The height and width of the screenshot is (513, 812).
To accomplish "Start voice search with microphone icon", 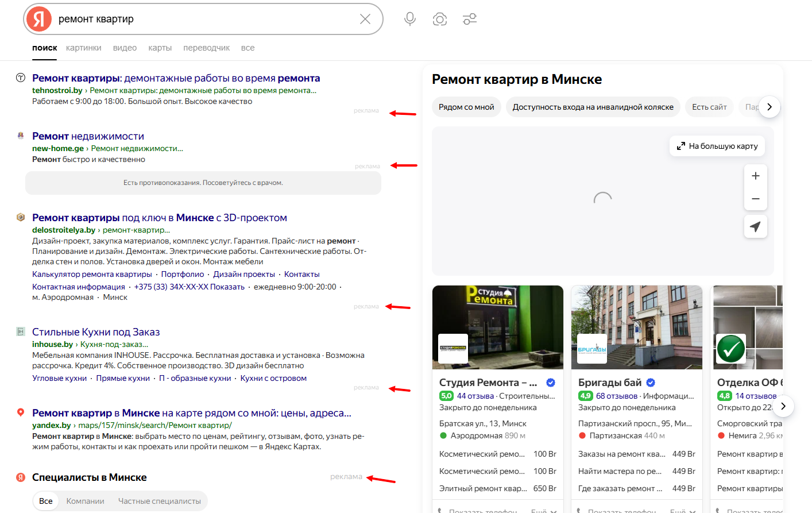I will click(x=410, y=19).
